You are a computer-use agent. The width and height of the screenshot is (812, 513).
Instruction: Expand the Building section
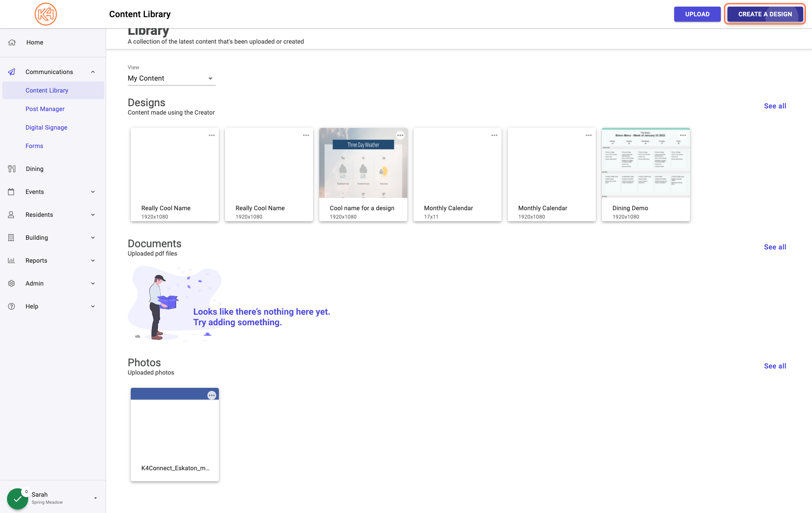(x=93, y=238)
